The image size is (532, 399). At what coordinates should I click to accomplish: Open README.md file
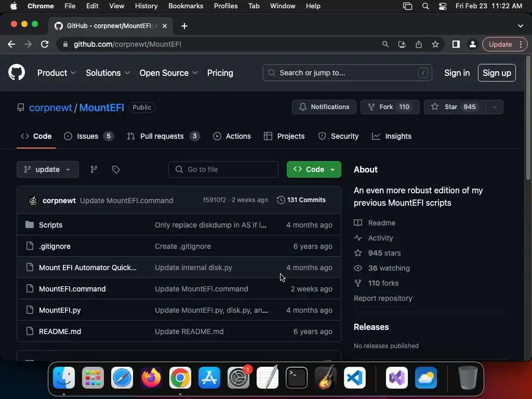point(60,331)
